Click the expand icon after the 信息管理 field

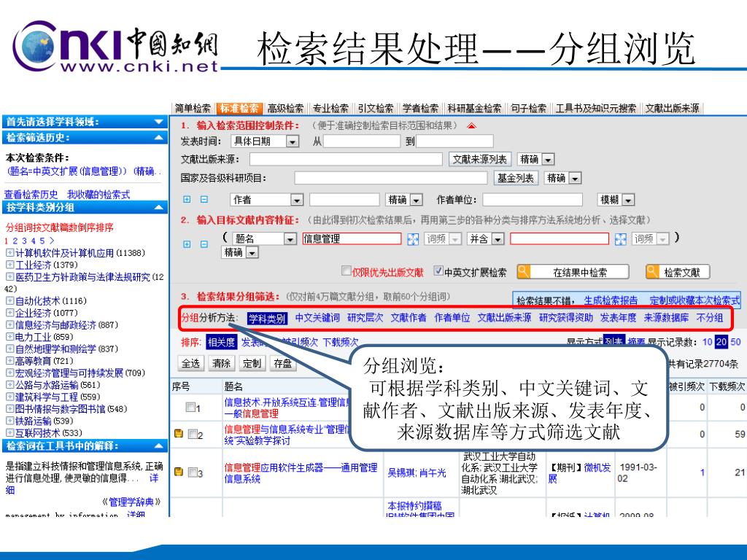click(x=413, y=238)
